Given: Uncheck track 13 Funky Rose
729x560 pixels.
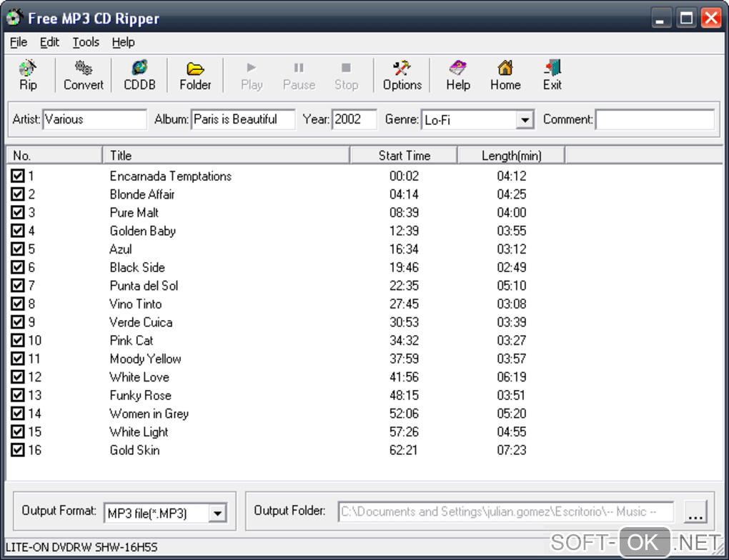Looking at the screenshot, I should coord(18,395).
